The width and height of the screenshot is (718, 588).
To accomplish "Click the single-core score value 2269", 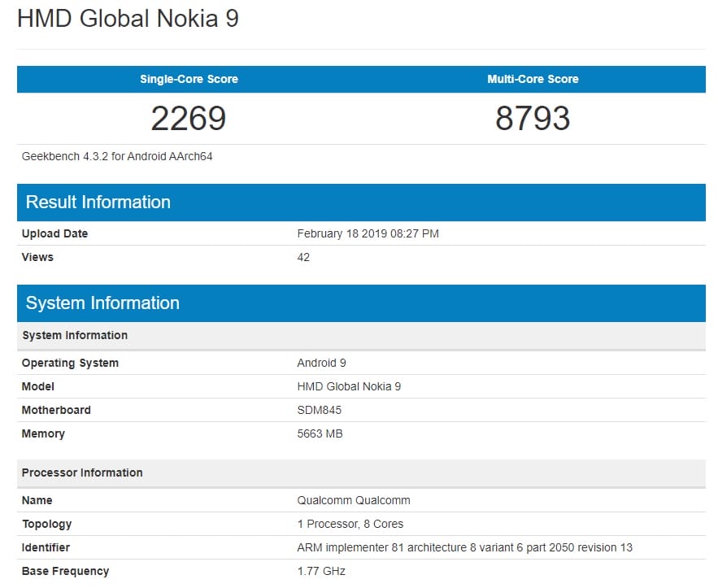I will tap(189, 119).
